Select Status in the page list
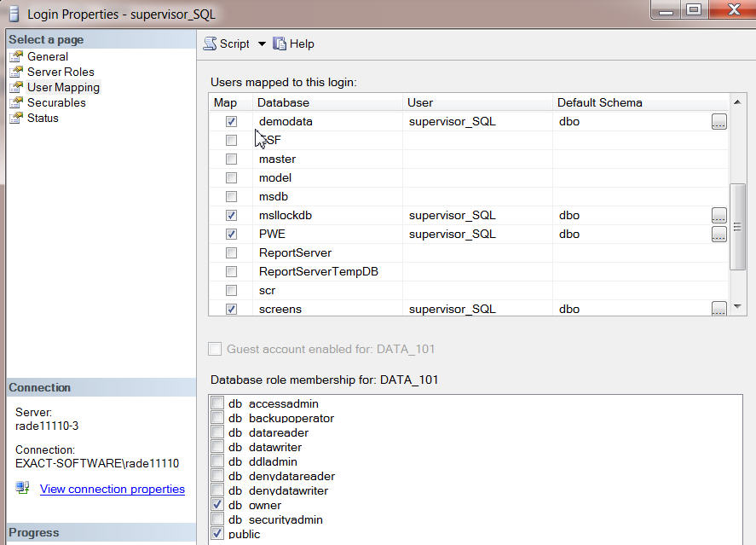This screenshot has height=545, width=756. point(43,118)
